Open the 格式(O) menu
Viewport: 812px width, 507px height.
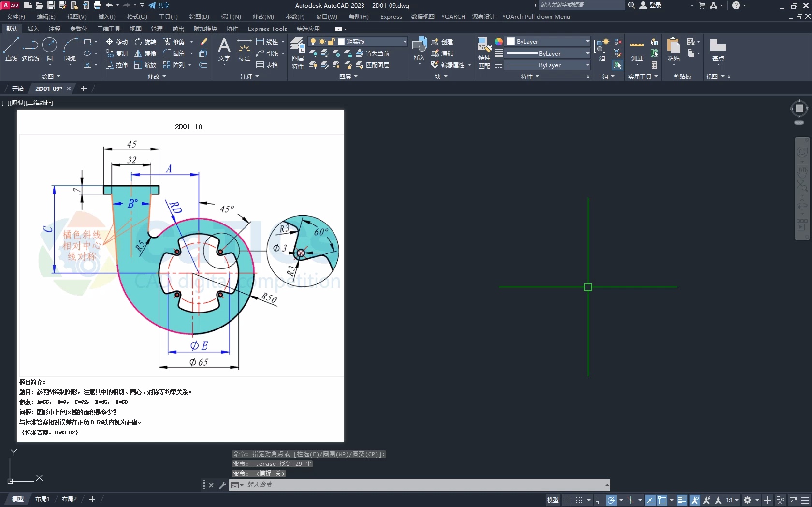137,17
